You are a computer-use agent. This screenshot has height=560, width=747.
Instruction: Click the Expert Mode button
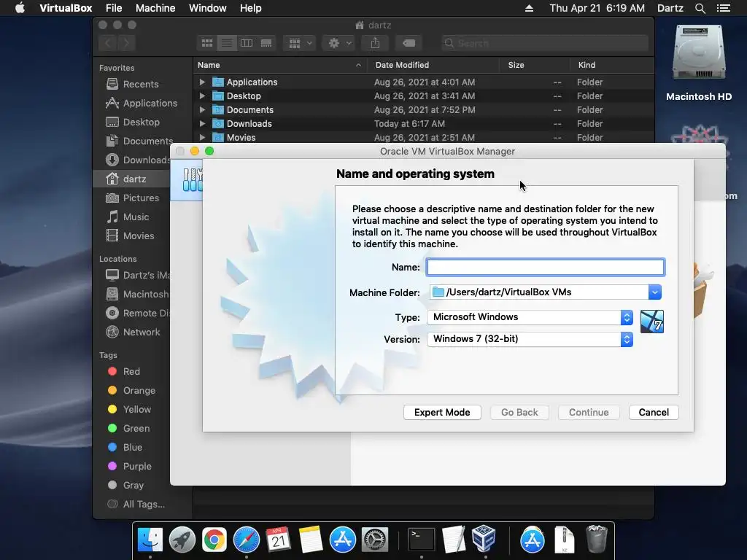[441, 413]
